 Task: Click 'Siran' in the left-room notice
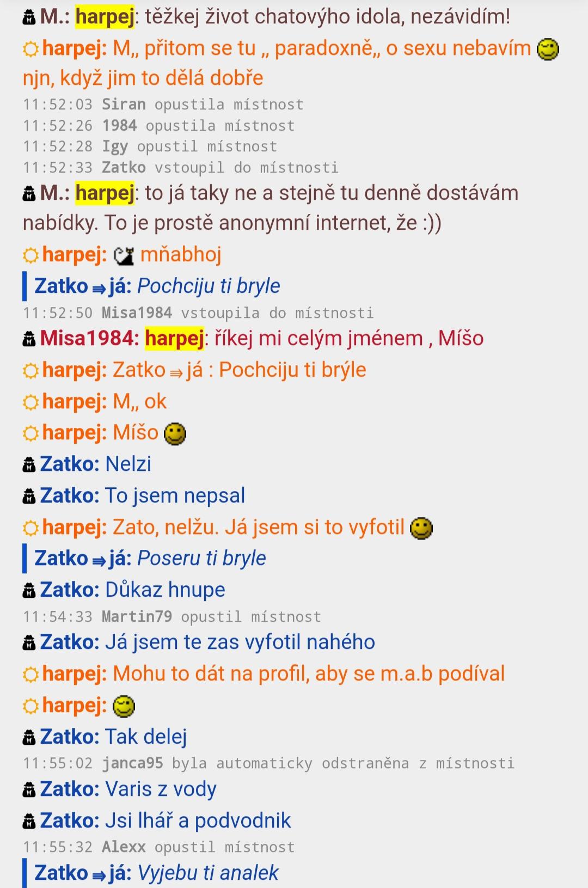(x=124, y=104)
